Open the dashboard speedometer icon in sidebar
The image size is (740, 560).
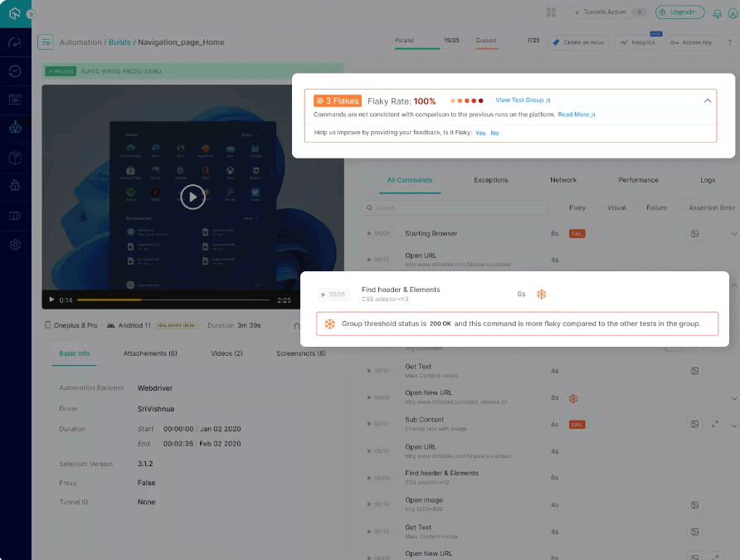tap(15, 43)
